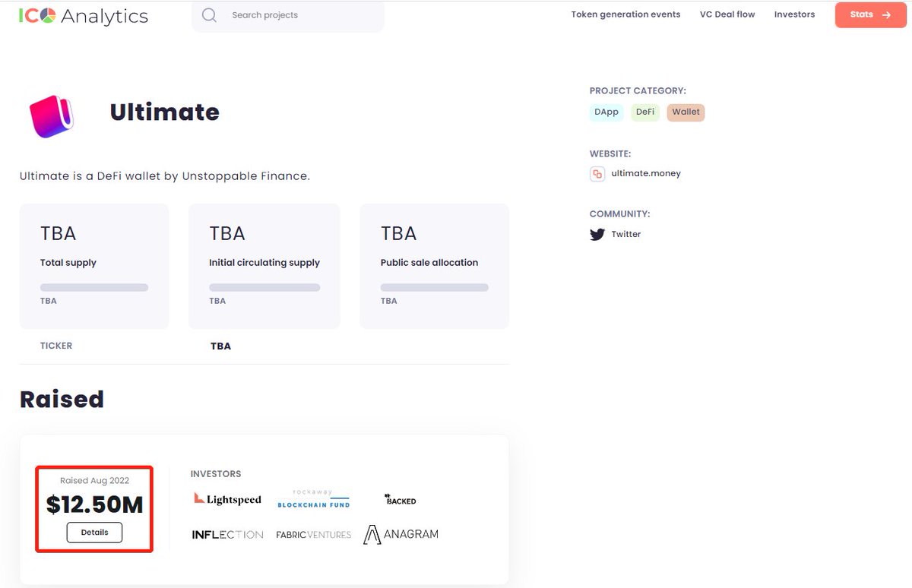The height and width of the screenshot is (588, 912).
Task: Click the Twitter bird icon
Action: 597,234
